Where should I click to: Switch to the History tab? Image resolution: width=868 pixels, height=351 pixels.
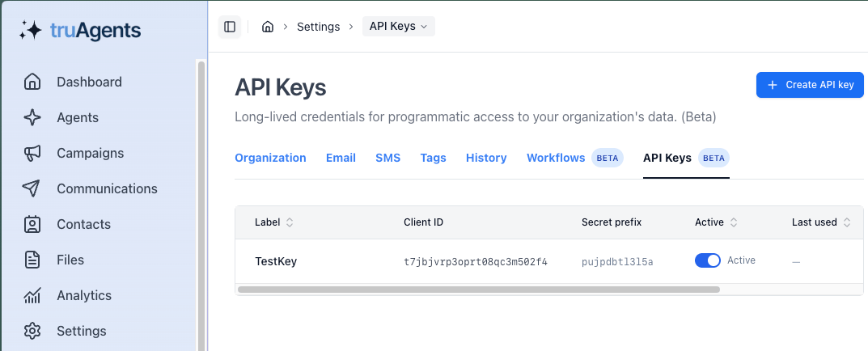coord(486,158)
